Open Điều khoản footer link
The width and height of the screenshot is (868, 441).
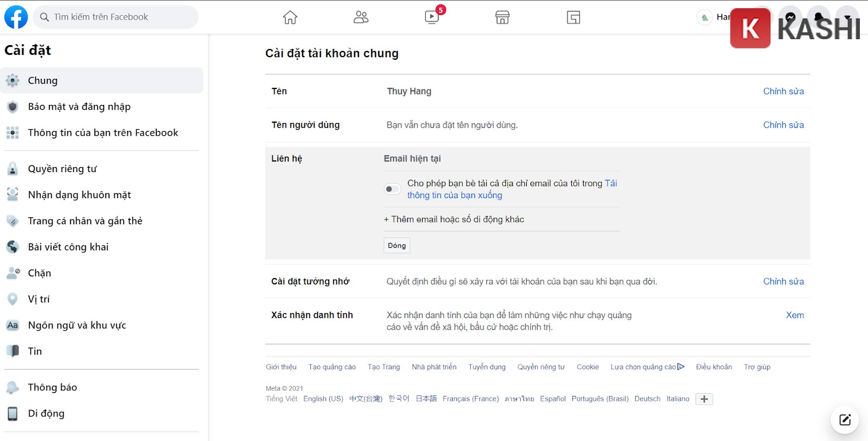(714, 367)
